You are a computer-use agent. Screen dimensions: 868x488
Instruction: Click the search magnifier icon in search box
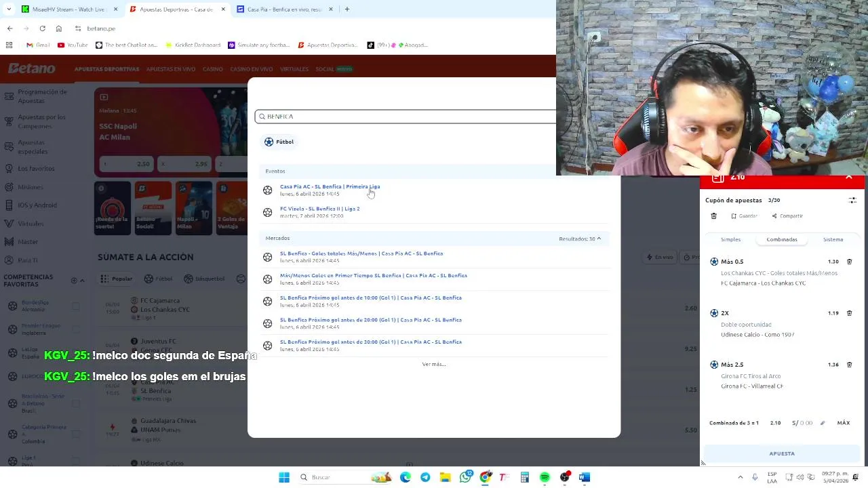point(262,117)
